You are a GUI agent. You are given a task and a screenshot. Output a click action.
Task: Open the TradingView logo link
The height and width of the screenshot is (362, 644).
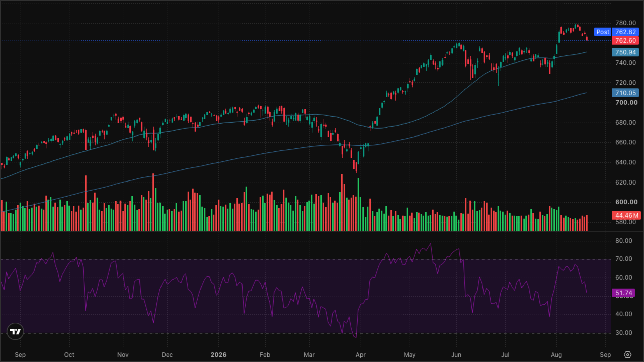(15, 331)
